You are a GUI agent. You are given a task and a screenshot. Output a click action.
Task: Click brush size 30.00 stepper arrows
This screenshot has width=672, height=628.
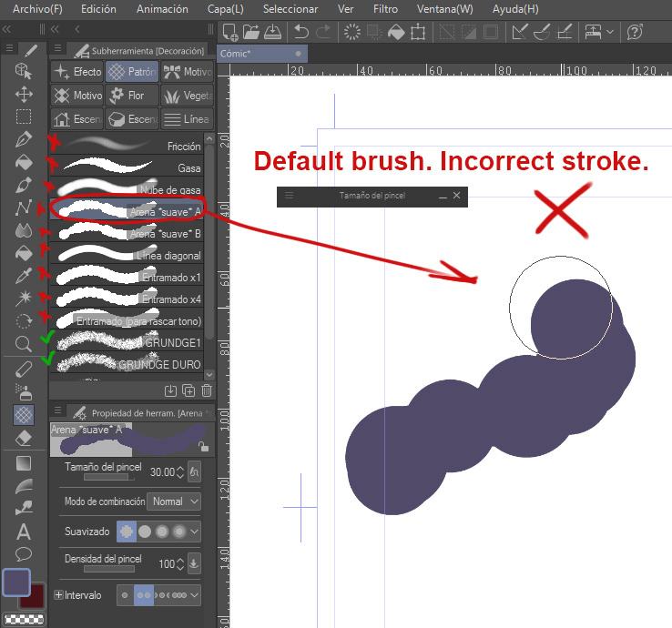click(x=180, y=472)
